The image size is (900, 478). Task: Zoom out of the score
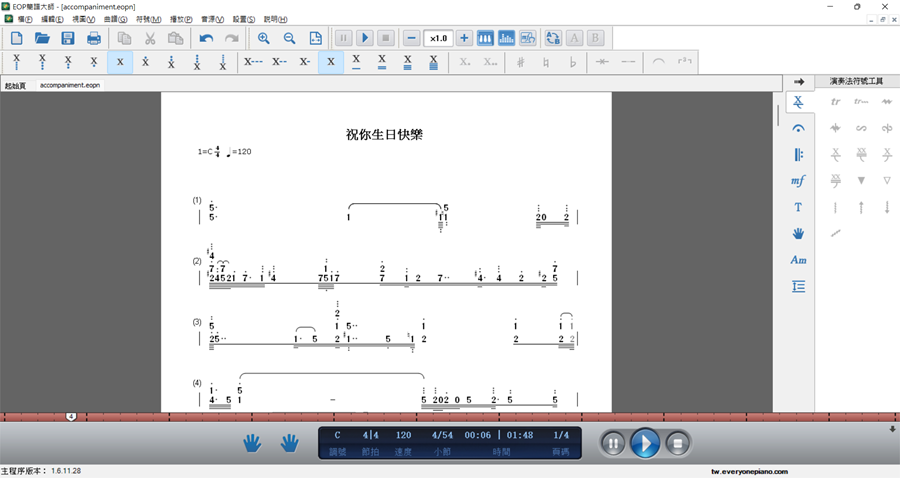click(x=289, y=38)
